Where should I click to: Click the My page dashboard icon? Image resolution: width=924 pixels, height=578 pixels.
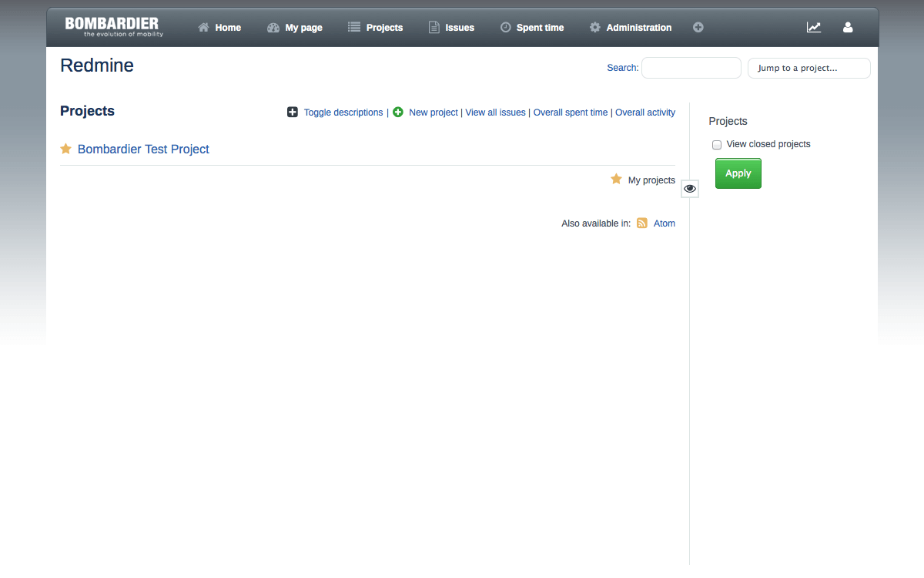click(273, 28)
